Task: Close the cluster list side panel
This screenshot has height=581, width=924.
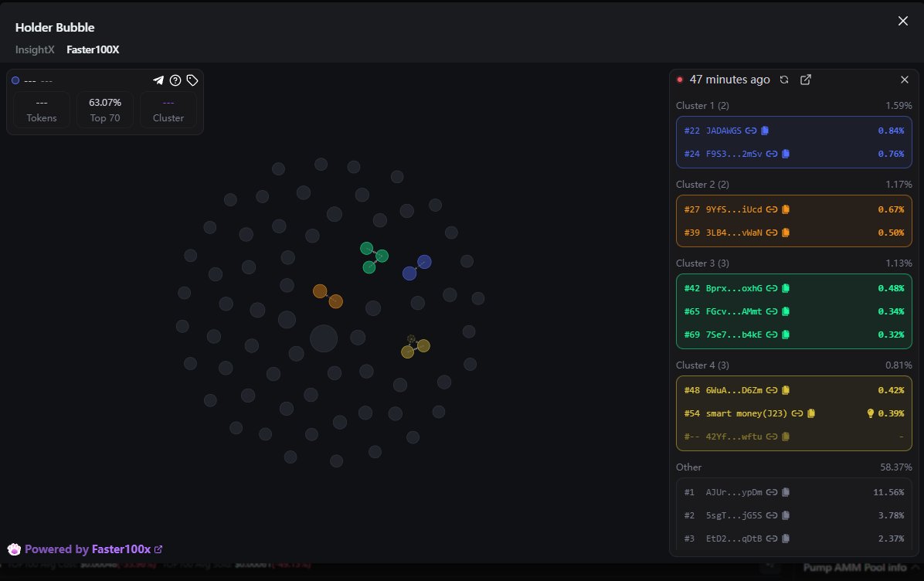Action: (905, 80)
